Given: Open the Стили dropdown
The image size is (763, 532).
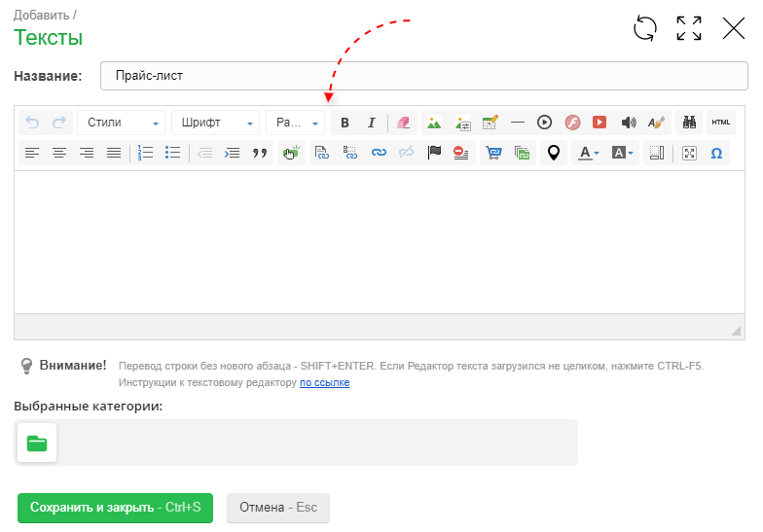Looking at the screenshot, I should 122,123.
